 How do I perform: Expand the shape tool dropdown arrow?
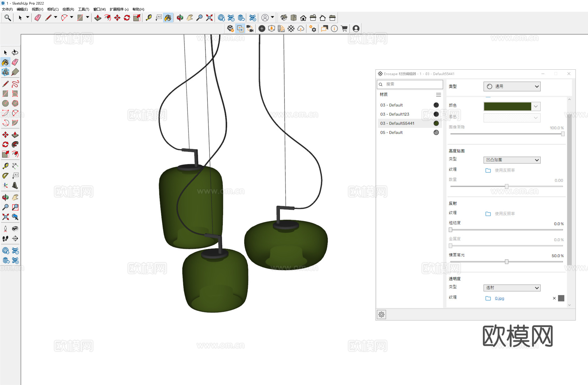click(88, 17)
